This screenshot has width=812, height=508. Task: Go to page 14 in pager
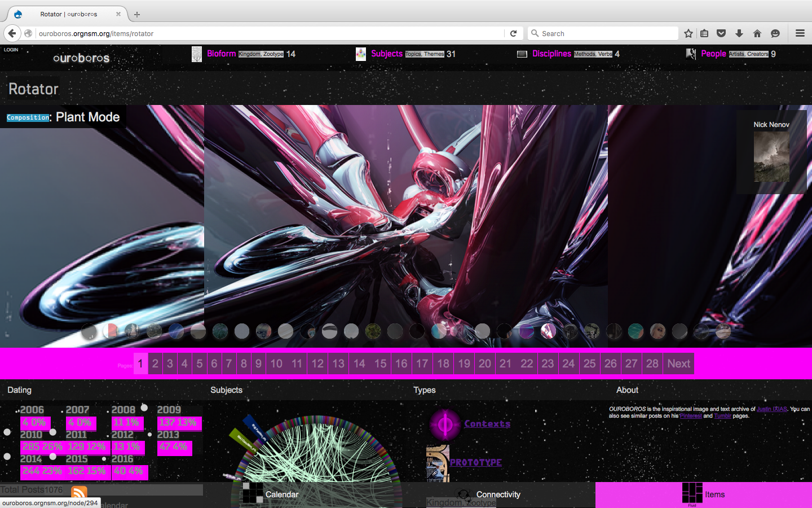point(359,364)
